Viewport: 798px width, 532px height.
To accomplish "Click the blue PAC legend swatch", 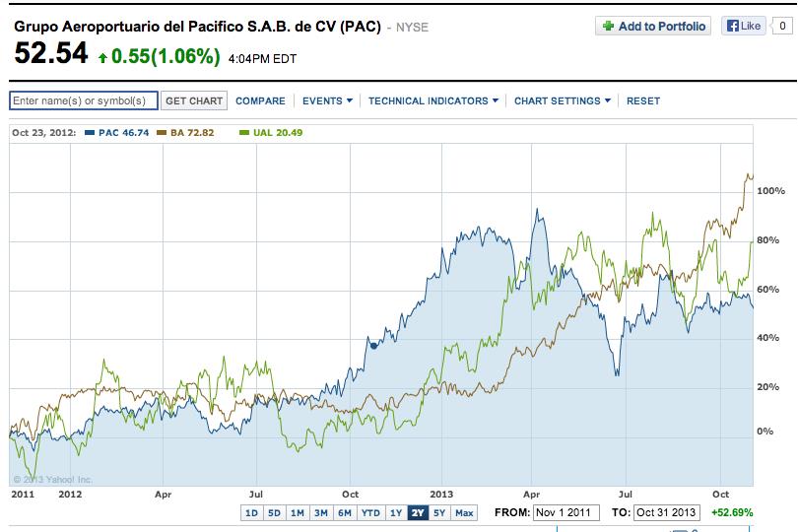I will point(90,133).
